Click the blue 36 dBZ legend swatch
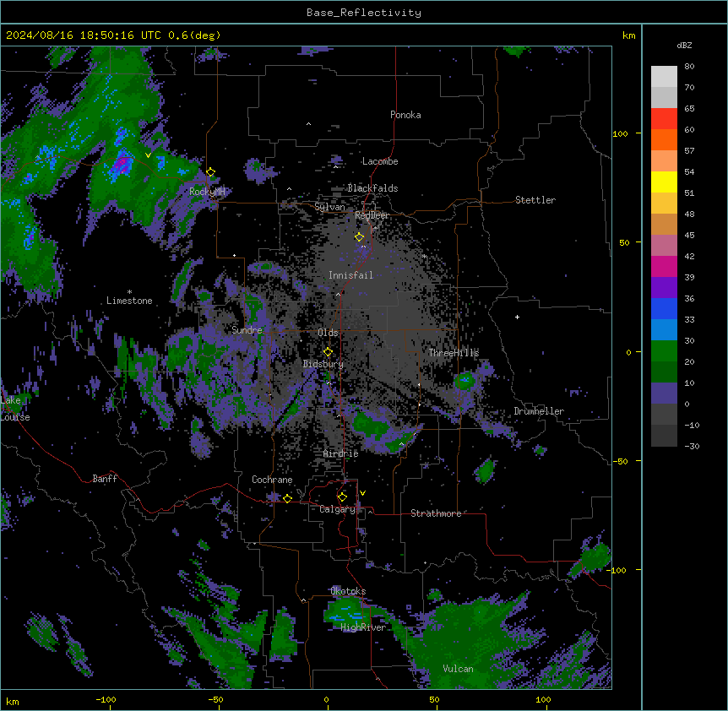Screen dimensions: 728x711 [x=664, y=308]
